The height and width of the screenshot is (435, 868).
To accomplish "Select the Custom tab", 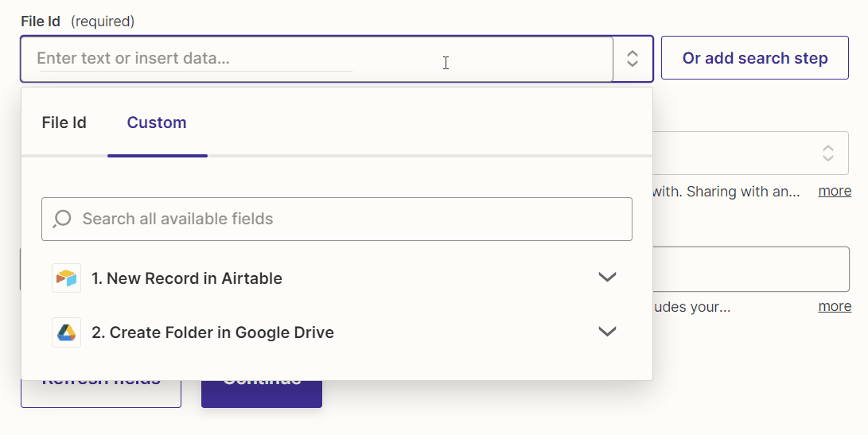I will click(157, 122).
